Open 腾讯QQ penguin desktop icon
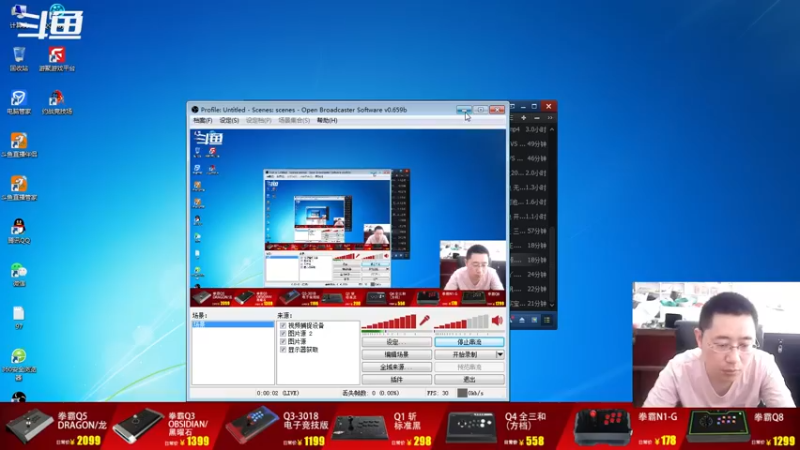 coord(19,231)
